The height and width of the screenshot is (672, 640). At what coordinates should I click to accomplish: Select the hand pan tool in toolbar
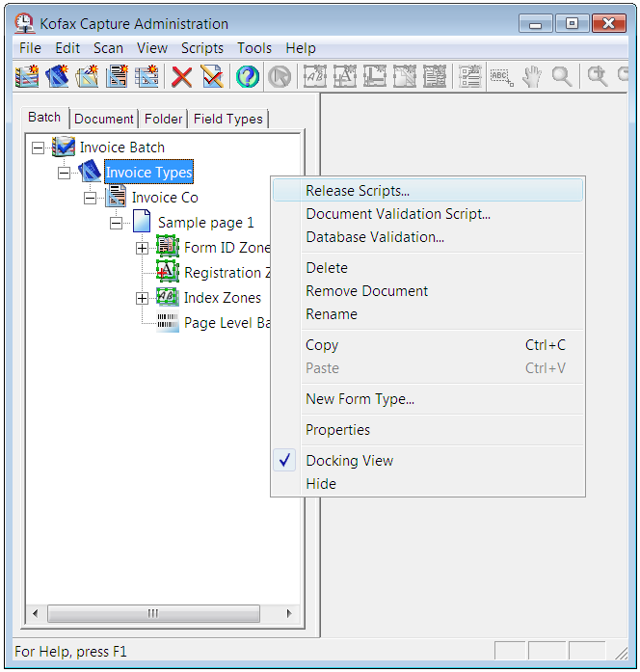532,77
